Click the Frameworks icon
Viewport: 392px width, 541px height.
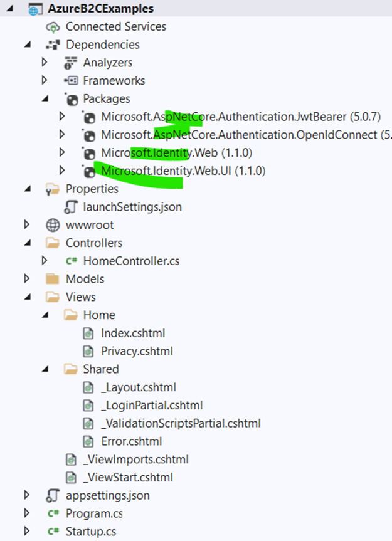[x=71, y=81]
